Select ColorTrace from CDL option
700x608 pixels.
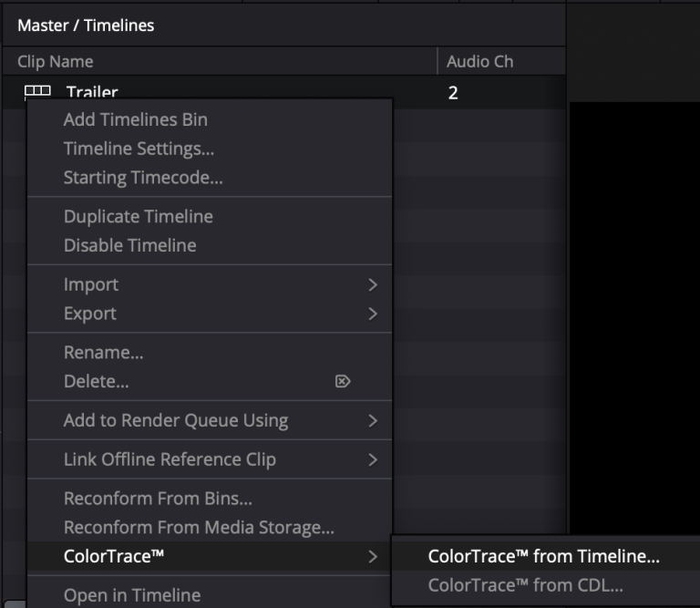coord(546,586)
